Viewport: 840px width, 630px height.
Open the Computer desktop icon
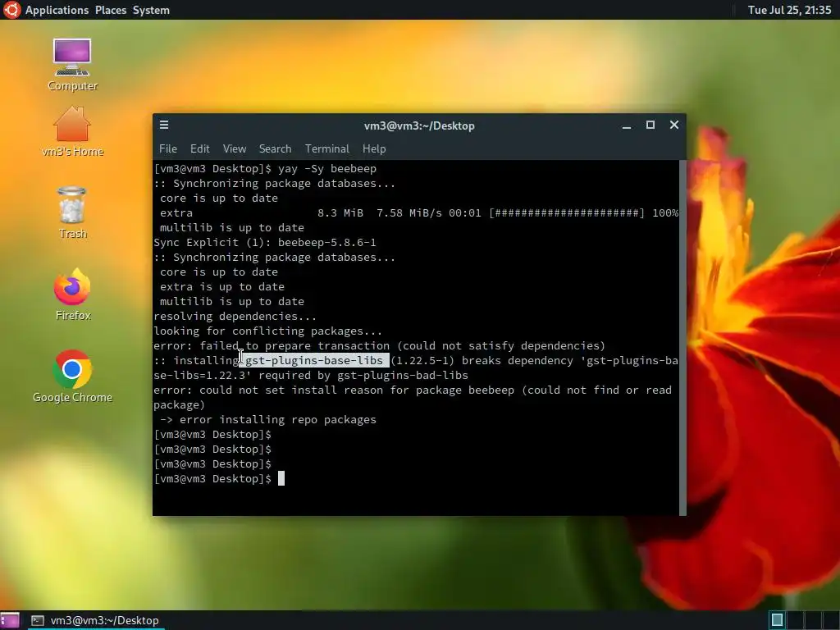72,64
